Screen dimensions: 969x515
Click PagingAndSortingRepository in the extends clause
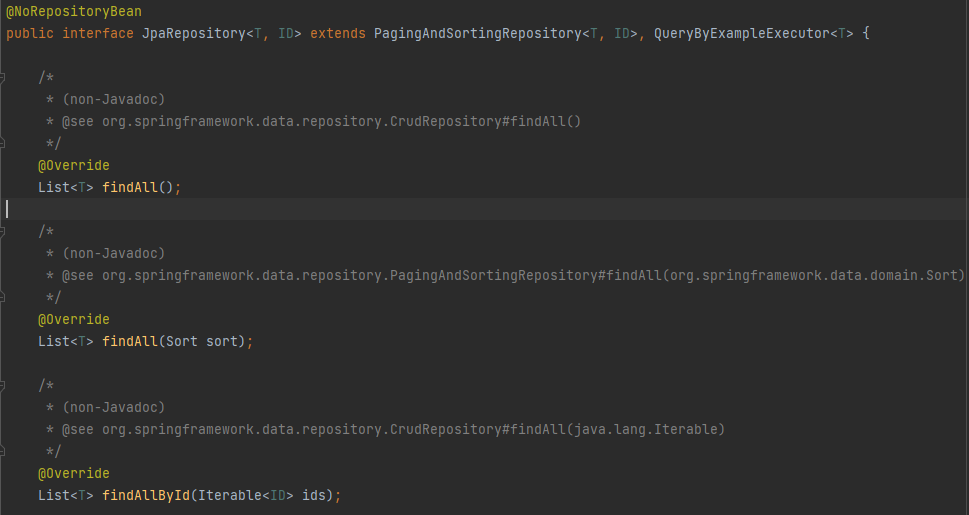pos(478,33)
